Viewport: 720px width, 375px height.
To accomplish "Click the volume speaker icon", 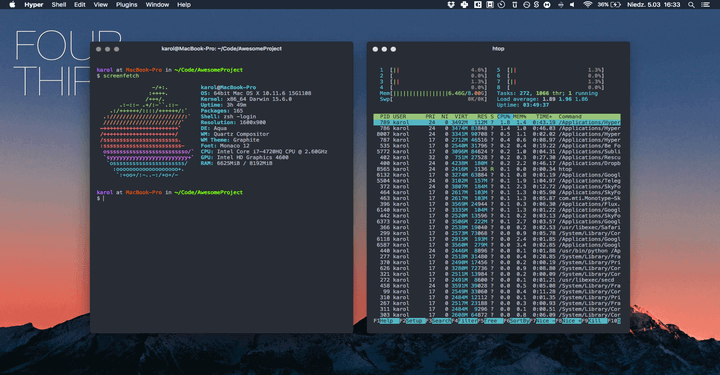I will tap(572, 5).
